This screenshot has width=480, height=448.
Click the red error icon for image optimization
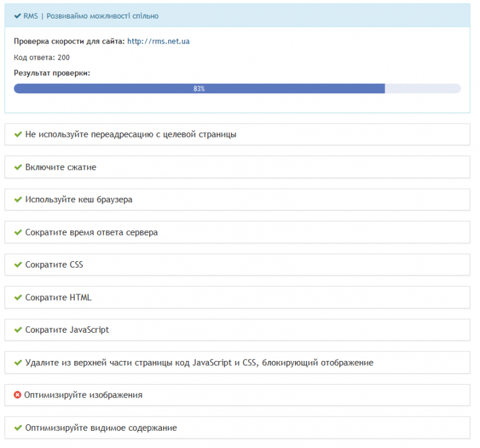[18, 395]
